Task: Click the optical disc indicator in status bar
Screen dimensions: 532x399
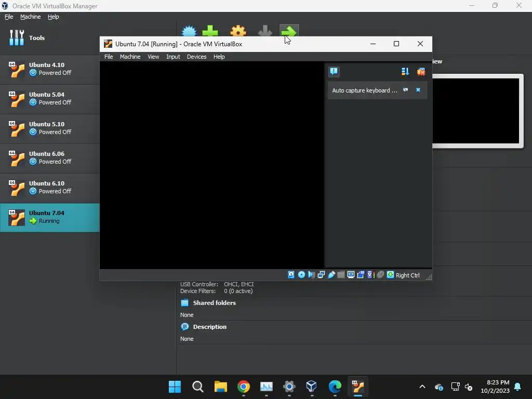Action: (x=301, y=275)
